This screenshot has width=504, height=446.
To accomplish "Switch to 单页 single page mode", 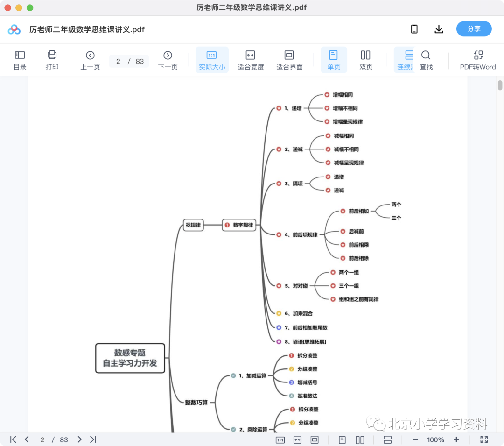I will coord(334,60).
